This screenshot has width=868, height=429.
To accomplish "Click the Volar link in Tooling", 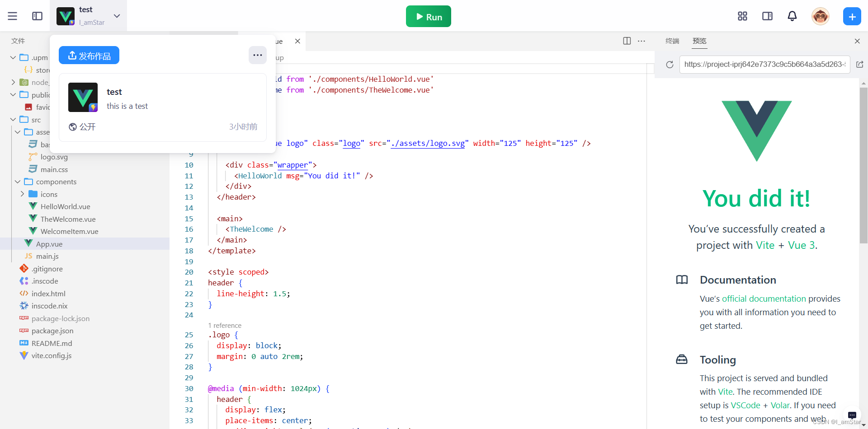I will [780, 405].
